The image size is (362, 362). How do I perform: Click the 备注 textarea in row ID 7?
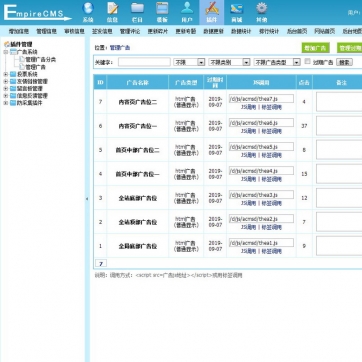point(339,102)
